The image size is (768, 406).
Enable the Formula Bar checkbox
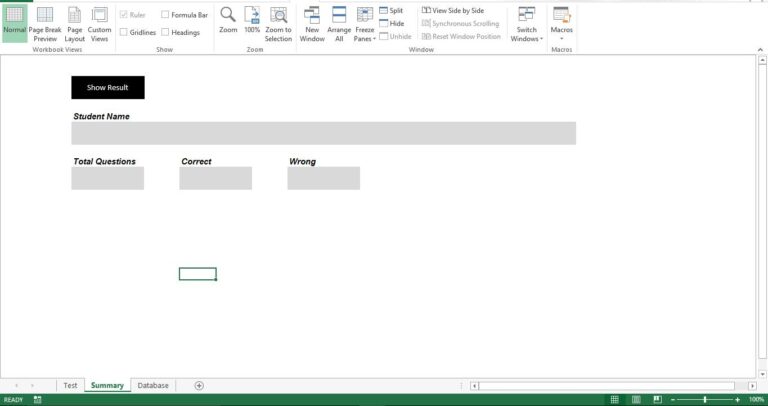pos(165,15)
